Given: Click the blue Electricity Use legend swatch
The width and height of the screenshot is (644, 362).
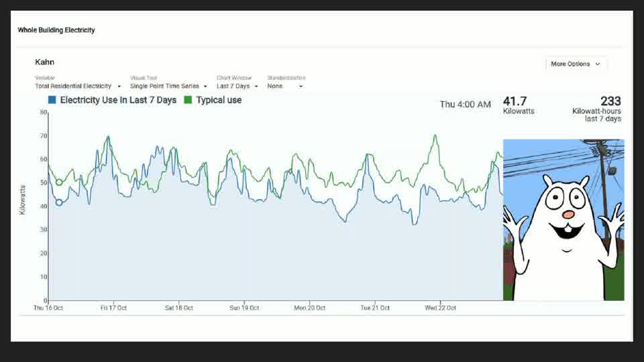Looking at the screenshot, I should [52, 100].
